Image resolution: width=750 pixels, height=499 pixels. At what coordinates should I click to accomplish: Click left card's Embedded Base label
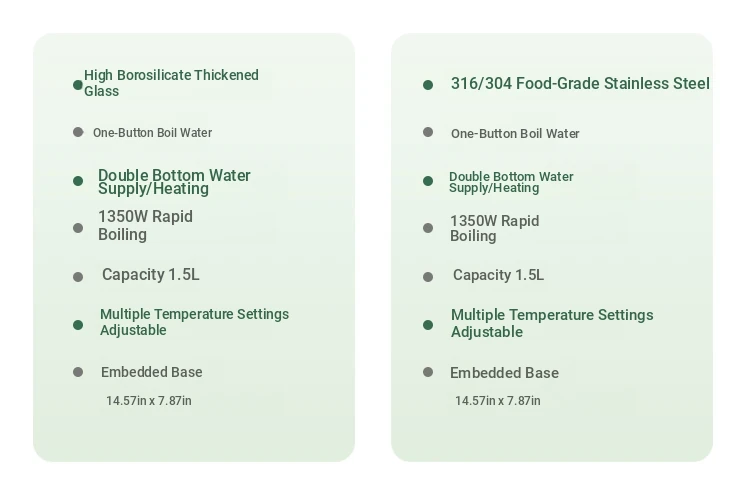tap(152, 372)
